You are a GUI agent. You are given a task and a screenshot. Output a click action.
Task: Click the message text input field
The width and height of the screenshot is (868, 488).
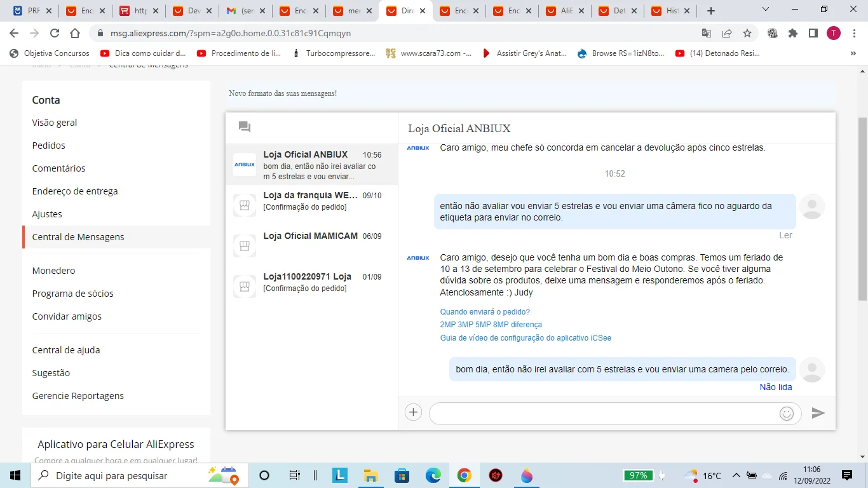615,414
